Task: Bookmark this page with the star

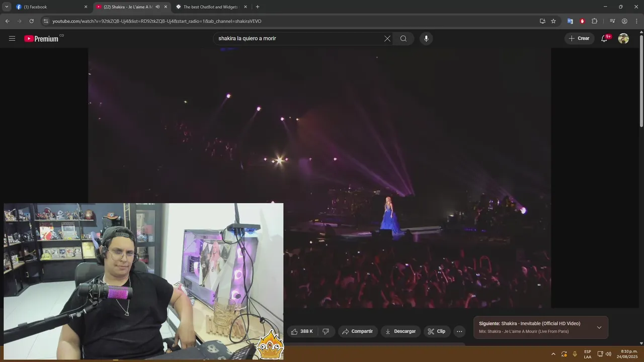Action: 553,21
